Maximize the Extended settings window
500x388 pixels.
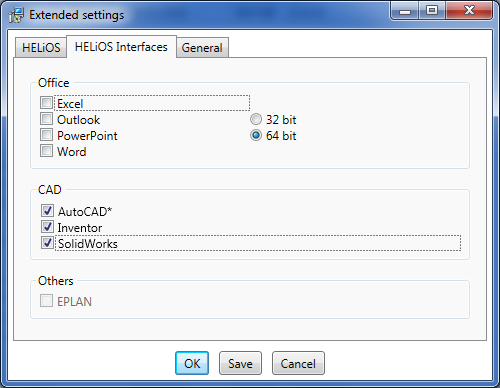(x=432, y=11)
